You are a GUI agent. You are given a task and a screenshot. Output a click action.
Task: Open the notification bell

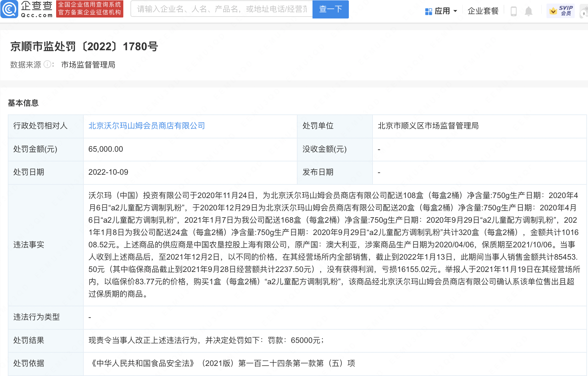click(529, 11)
